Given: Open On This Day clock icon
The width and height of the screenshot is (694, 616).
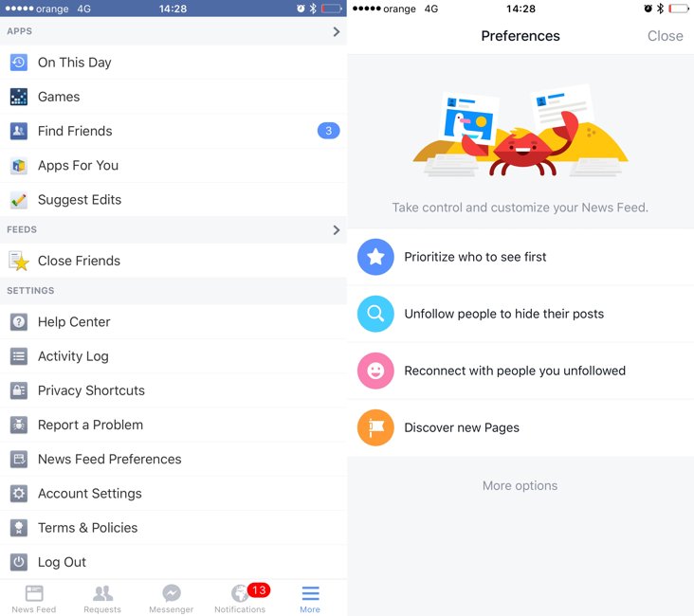Looking at the screenshot, I should (19, 63).
